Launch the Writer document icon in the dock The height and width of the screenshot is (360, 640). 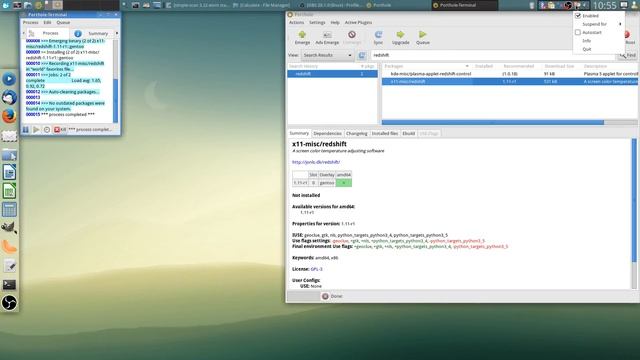pyautogui.click(x=9, y=173)
